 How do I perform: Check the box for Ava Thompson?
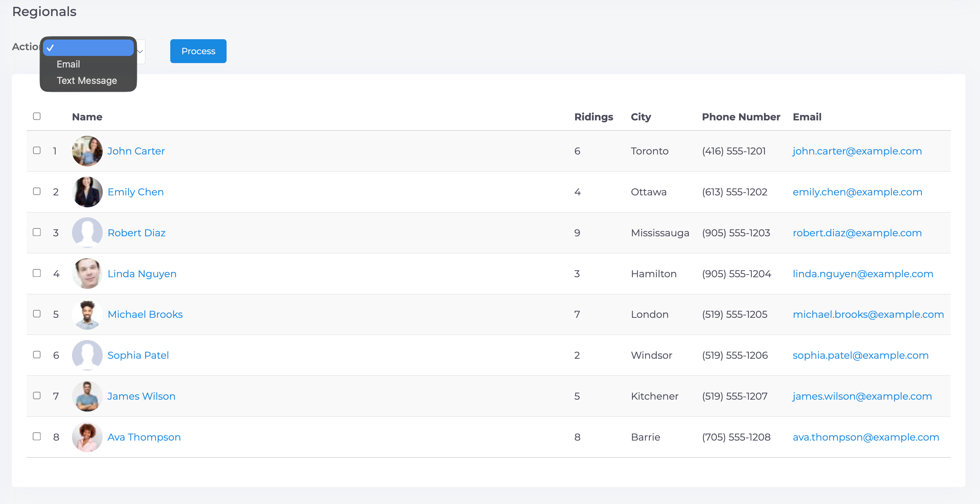tap(37, 436)
